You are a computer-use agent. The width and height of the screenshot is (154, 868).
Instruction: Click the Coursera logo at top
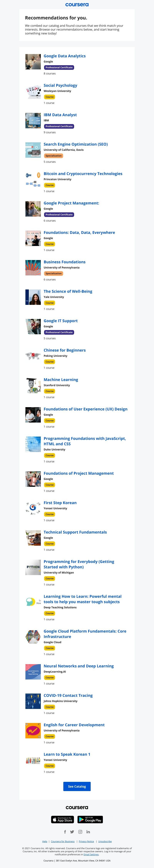click(77, 5)
